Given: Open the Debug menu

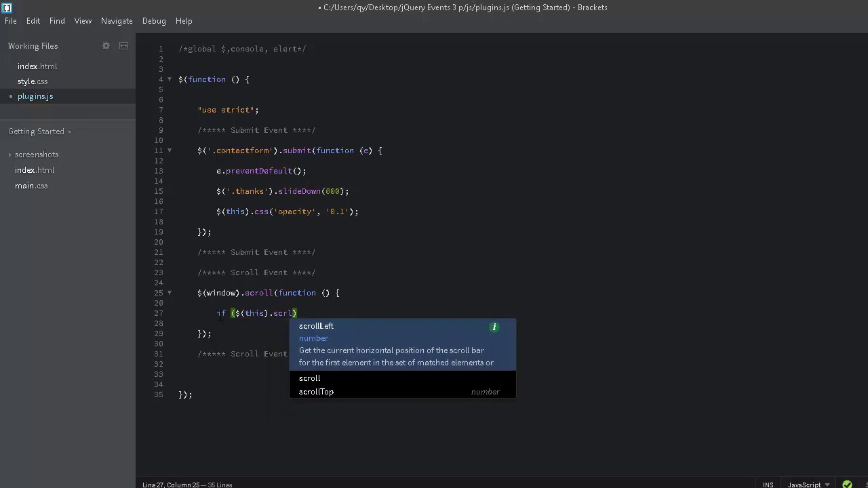Looking at the screenshot, I should coord(154,21).
